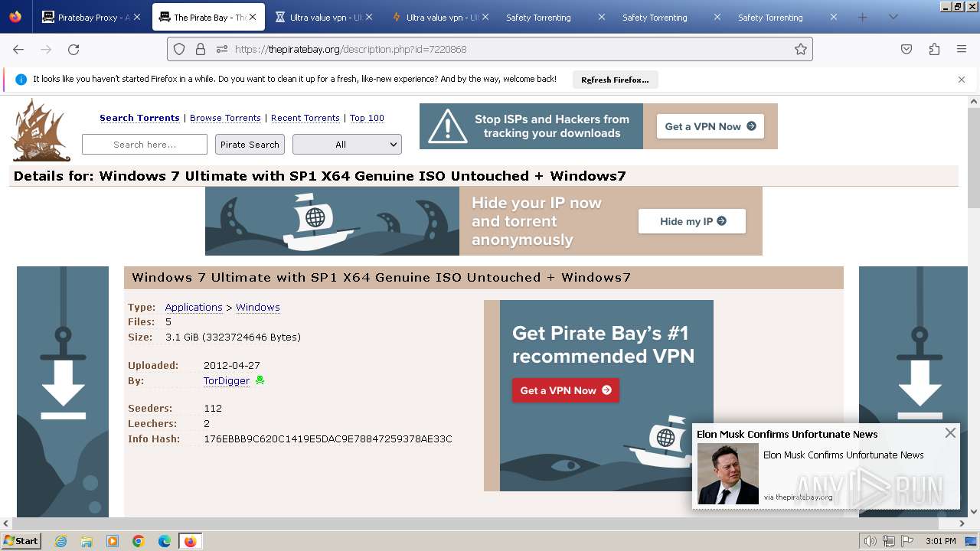Open the Windows subcategory link

click(258, 307)
